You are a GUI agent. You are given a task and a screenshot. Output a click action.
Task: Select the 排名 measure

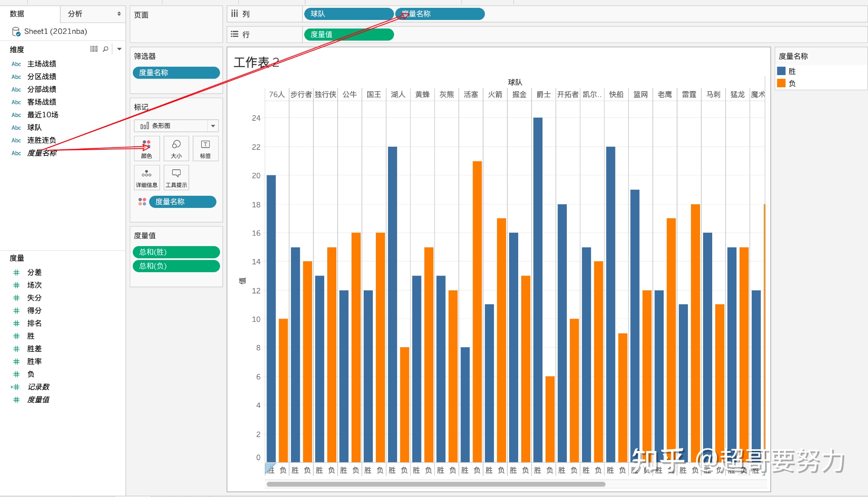point(34,323)
